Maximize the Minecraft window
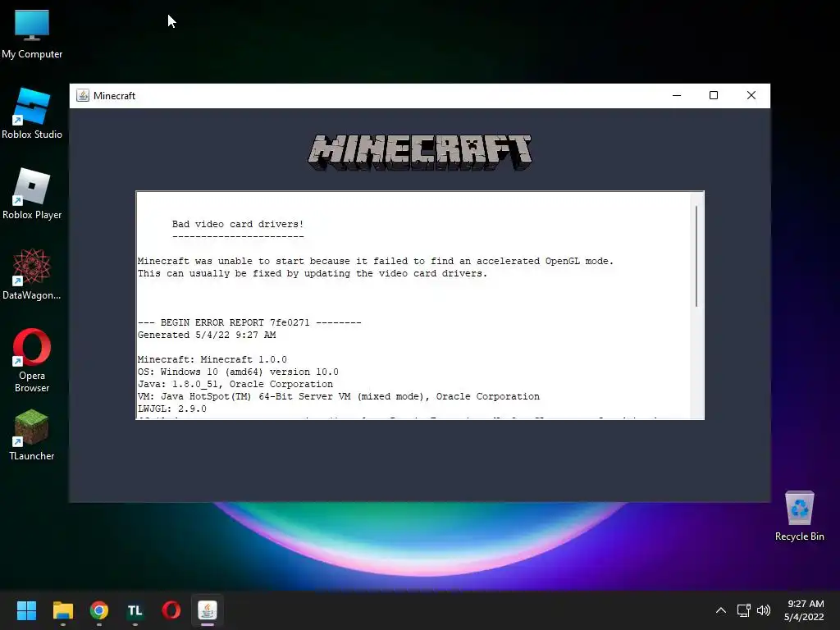Screen dimensions: 840x630 pyautogui.click(x=714, y=95)
